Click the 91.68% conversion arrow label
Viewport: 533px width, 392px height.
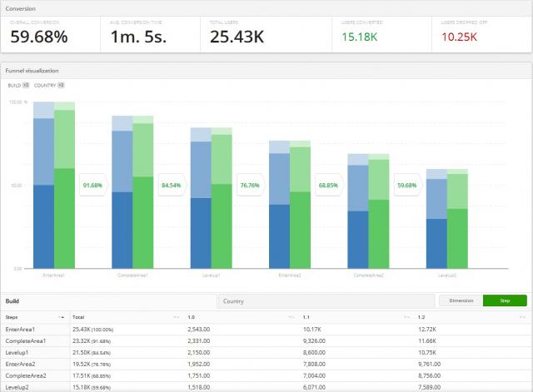coord(92,185)
